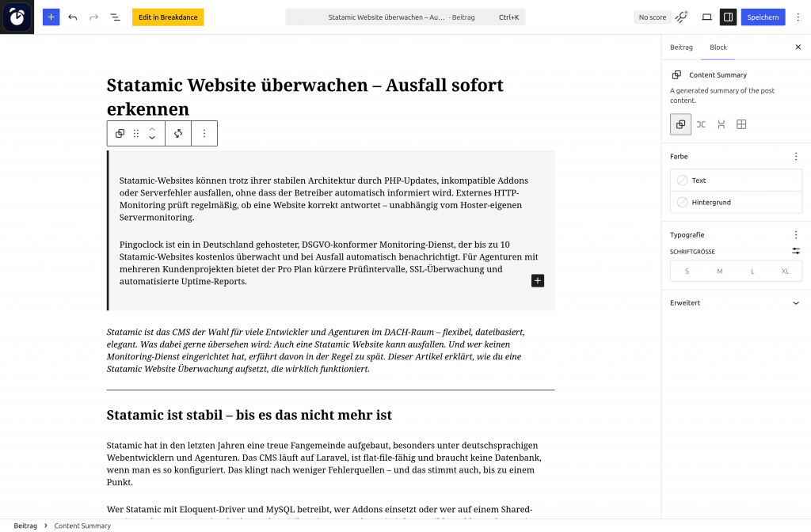Click the drag handle in block toolbar
Screen dimensions: 811x532
pyautogui.click(x=136, y=133)
